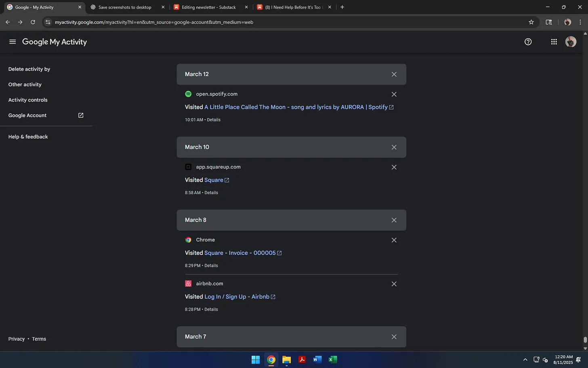Close the Google - My Activity tab
The height and width of the screenshot is (368, 588).
80,7
